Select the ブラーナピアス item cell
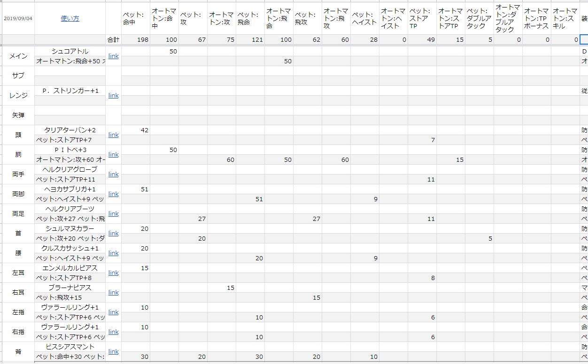The width and height of the screenshot is (588, 364). (70, 288)
